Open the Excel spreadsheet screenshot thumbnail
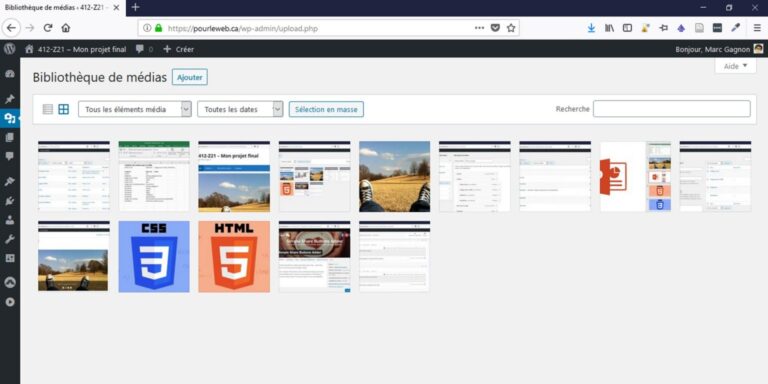 tap(154, 176)
